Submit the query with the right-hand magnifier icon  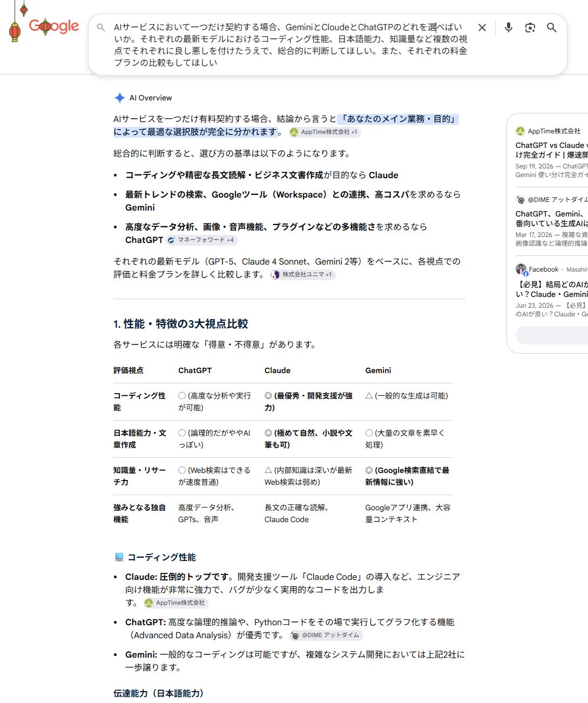[x=552, y=28]
